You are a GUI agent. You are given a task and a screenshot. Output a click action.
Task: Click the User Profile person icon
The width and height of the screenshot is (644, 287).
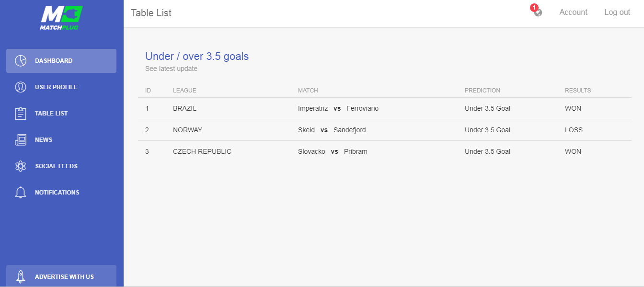(20, 87)
